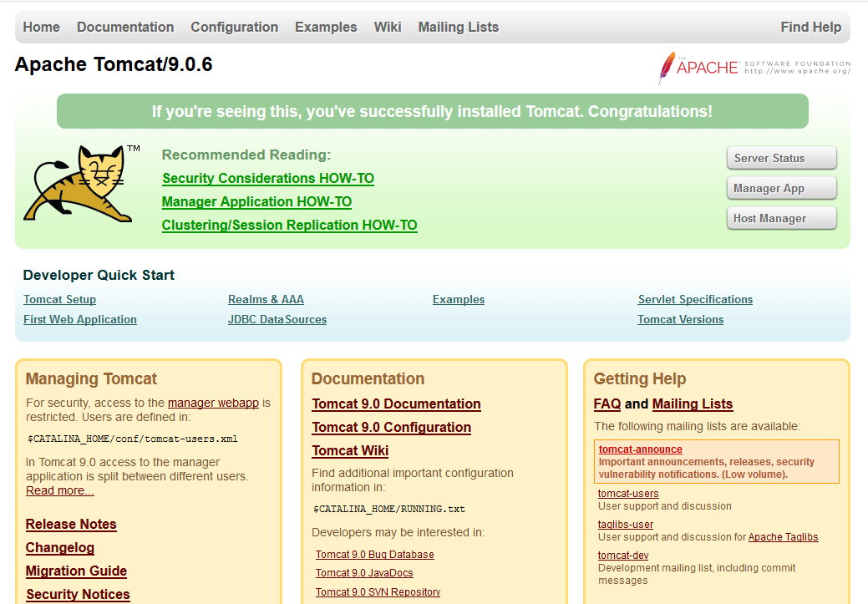Open the Tomcat 9.0 SVN Repository link
The image size is (868, 604).
tap(378, 591)
